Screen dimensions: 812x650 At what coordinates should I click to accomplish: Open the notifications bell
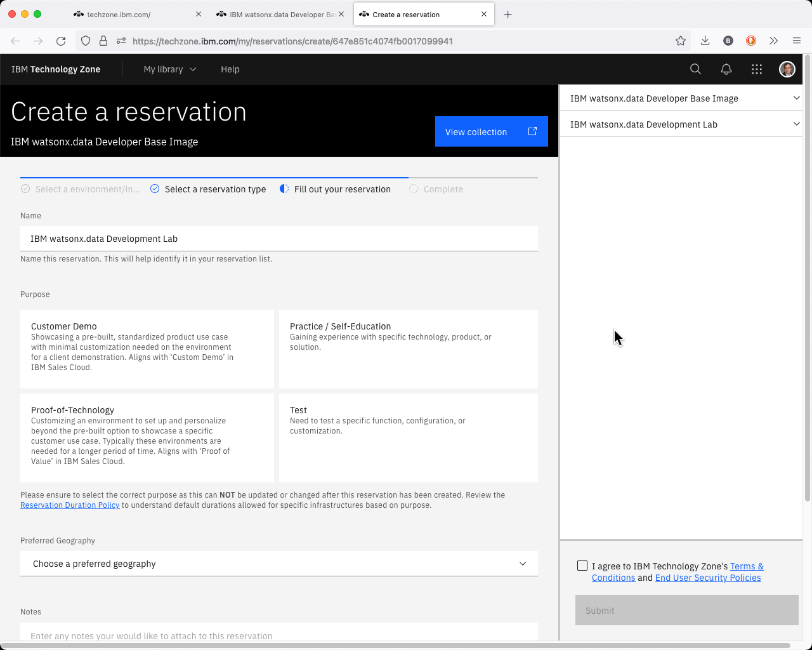(726, 69)
